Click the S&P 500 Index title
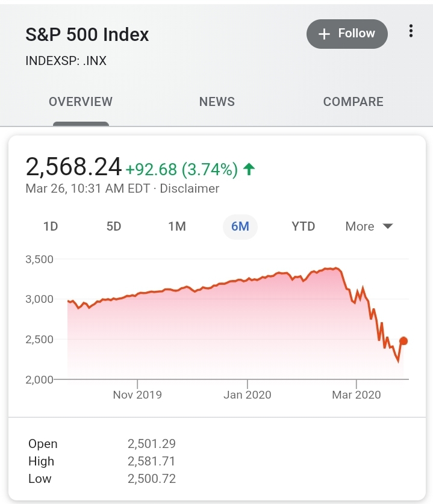Image resolution: width=433 pixels, height=504 pixels. (87, 34)
